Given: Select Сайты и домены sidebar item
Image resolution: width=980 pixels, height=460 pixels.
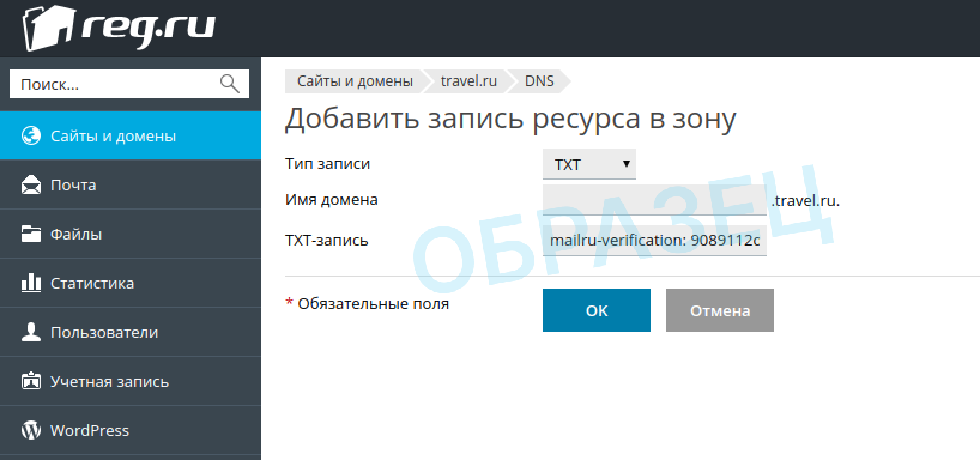Looking at the screenshot, I should coord(131,135).
